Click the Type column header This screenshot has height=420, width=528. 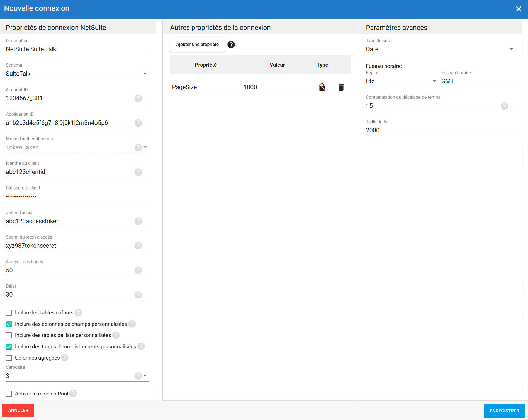coord(322,65)
